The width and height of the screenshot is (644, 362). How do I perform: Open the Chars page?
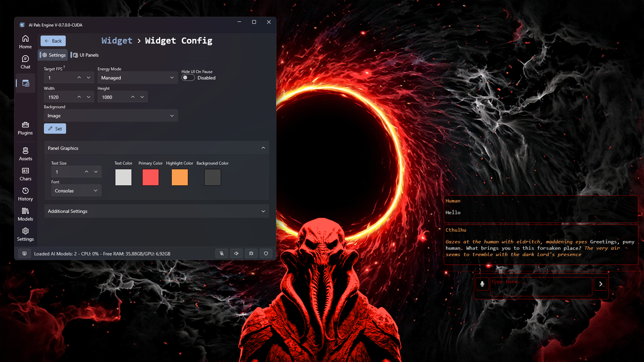[25, 174]
